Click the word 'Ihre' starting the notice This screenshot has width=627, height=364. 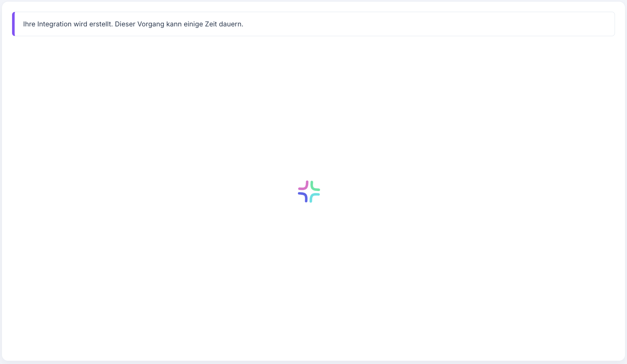pos(29,24)
